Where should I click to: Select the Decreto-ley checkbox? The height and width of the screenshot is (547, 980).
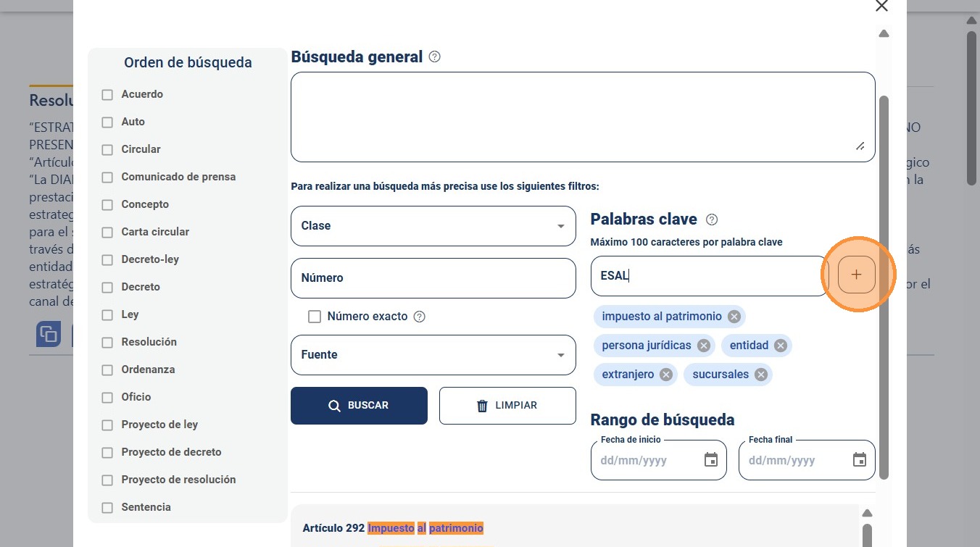107,259
